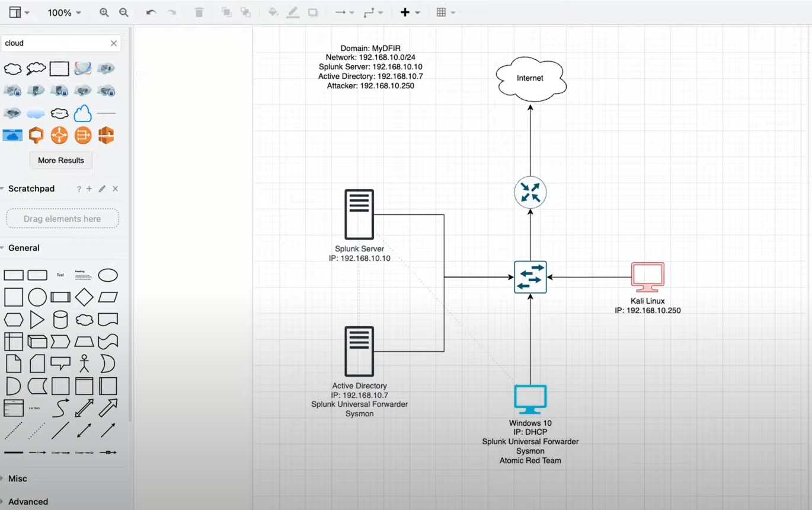Toggle the shadow icon in toolbar
This screenshot has height=510, width=812.
click(x=313, y=12)
